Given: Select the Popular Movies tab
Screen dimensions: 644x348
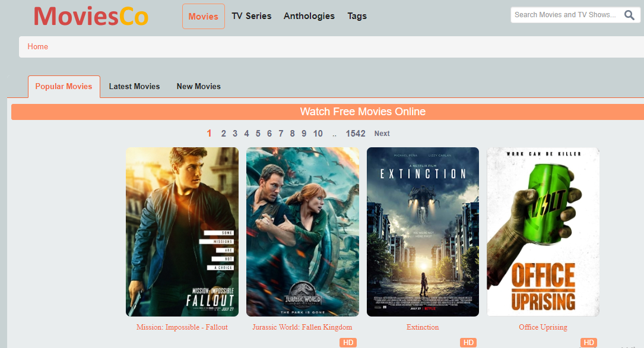Looking at the screenshot, I should pyautogui.click(x=64, y=87).
